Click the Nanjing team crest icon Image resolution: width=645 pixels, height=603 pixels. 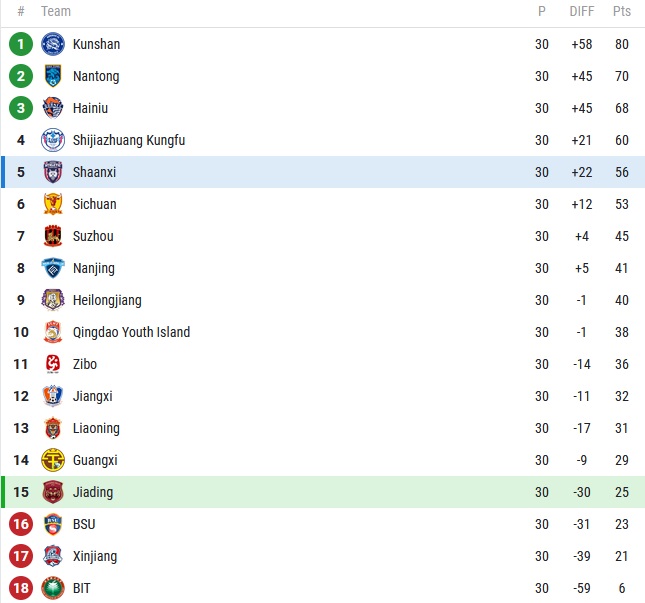(53, 268)
